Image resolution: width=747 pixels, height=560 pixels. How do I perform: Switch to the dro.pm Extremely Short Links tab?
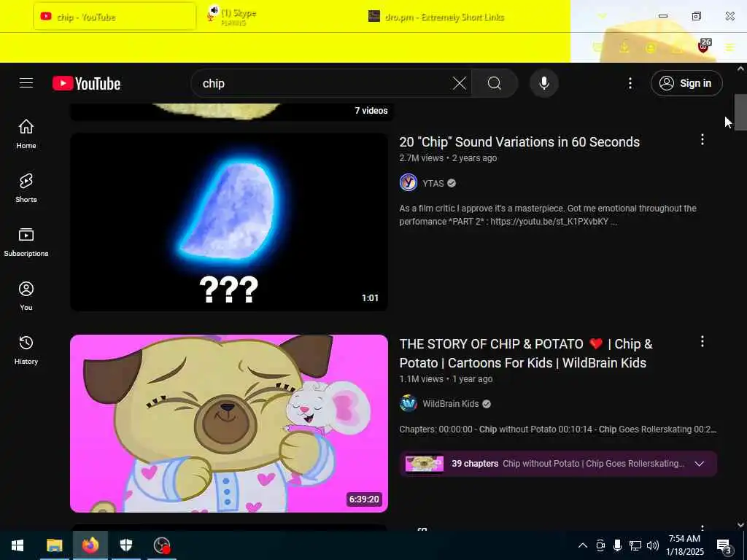(444, 17)
